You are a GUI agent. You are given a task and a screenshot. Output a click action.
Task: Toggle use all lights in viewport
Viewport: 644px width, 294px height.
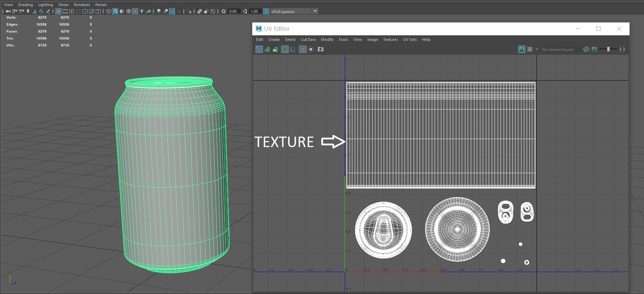(x=142, y=11)
